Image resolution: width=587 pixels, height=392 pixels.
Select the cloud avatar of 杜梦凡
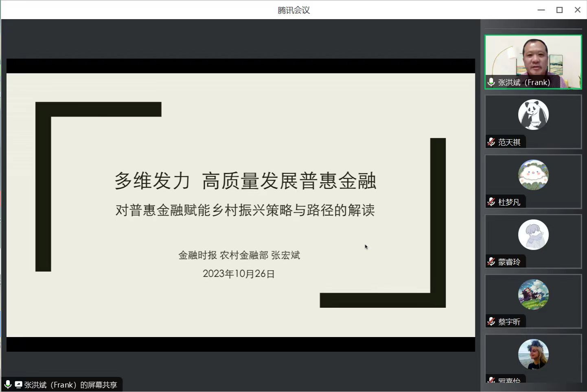pos(533,175)
